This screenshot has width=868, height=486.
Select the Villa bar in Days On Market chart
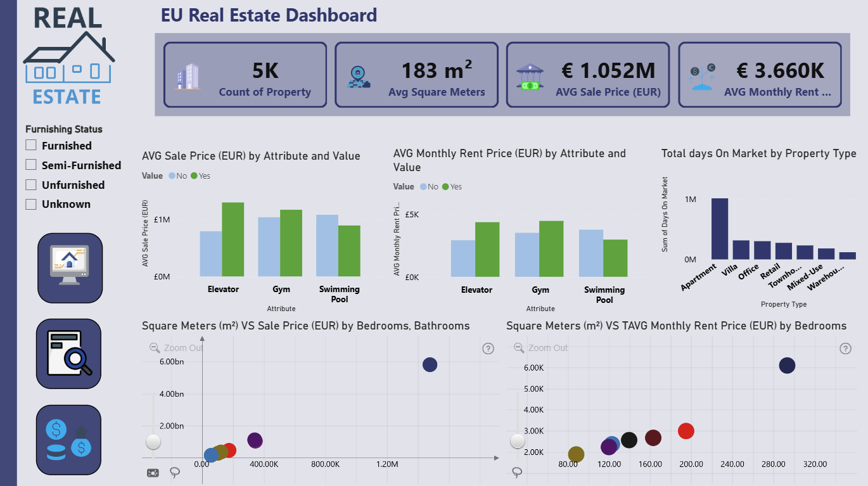(741, 250)
